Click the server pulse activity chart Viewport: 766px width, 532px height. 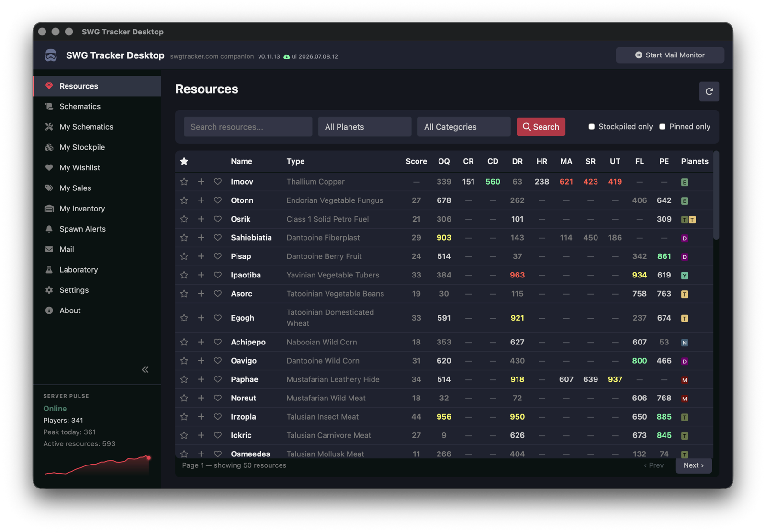tap(97, 465)
